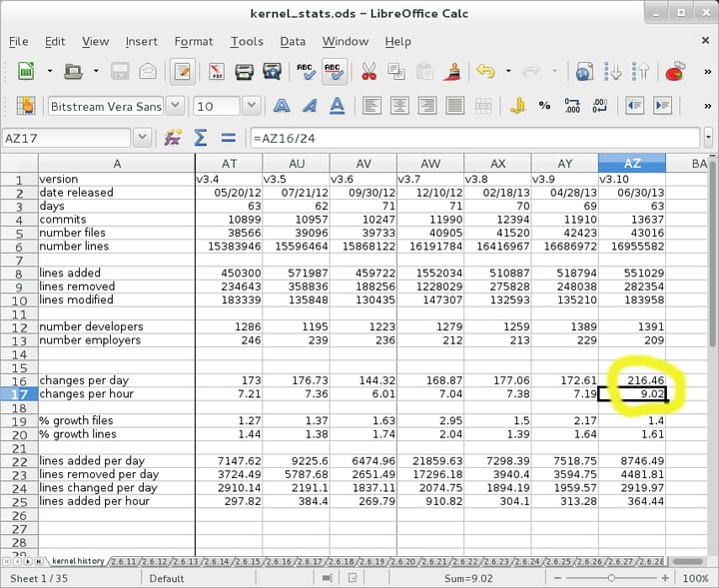Expand the Undo history dropdown

508,71
